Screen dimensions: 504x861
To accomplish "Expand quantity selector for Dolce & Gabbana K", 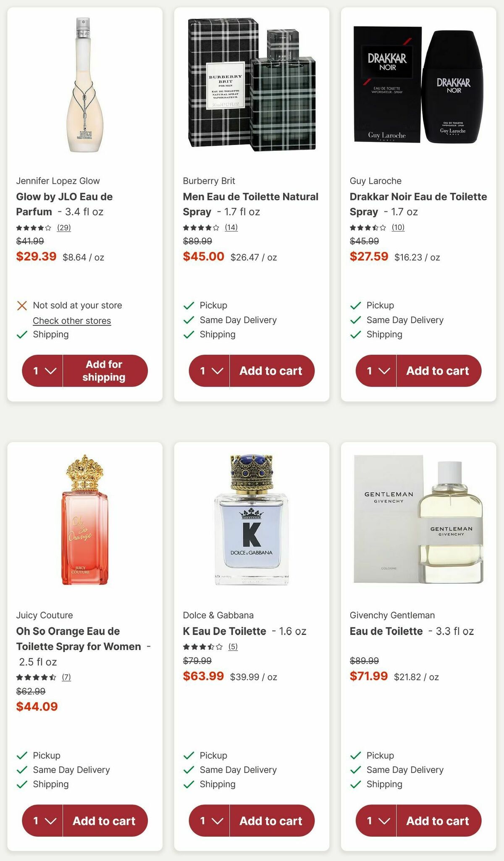I will coord(210,821).
